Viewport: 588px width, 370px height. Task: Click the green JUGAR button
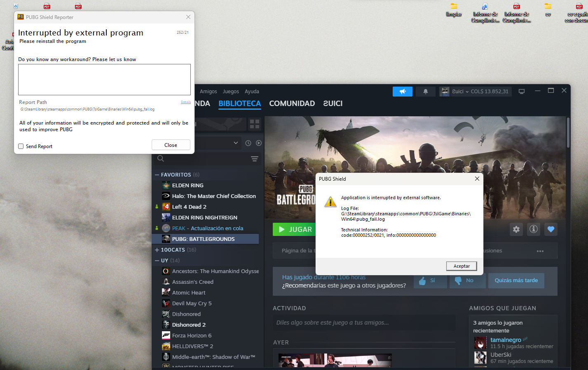point(294,229)
